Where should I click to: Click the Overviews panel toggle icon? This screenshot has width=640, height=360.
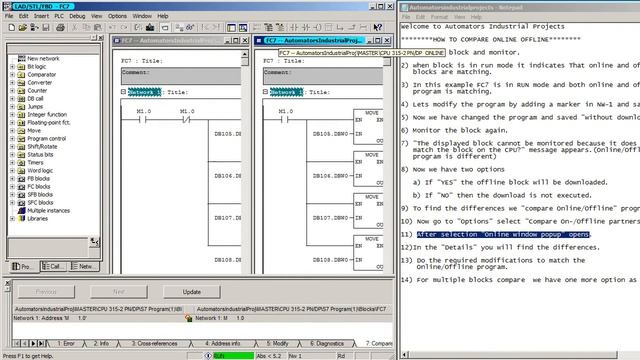[x=231, y=27]
